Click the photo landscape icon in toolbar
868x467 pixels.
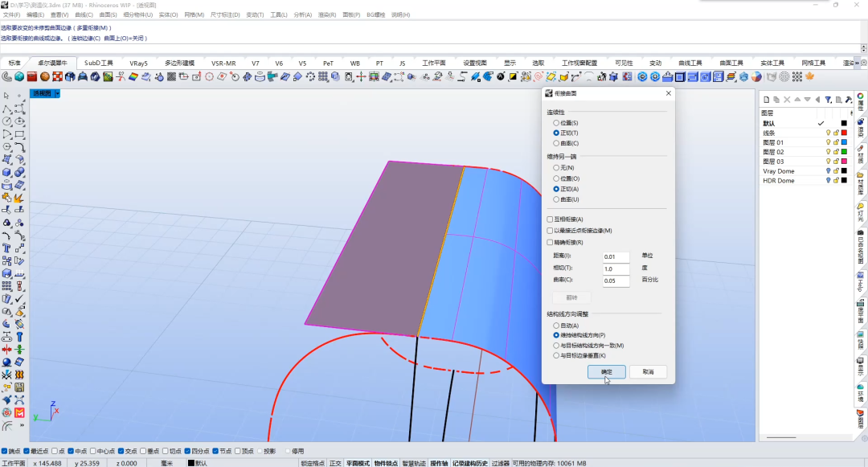[108, 77]
